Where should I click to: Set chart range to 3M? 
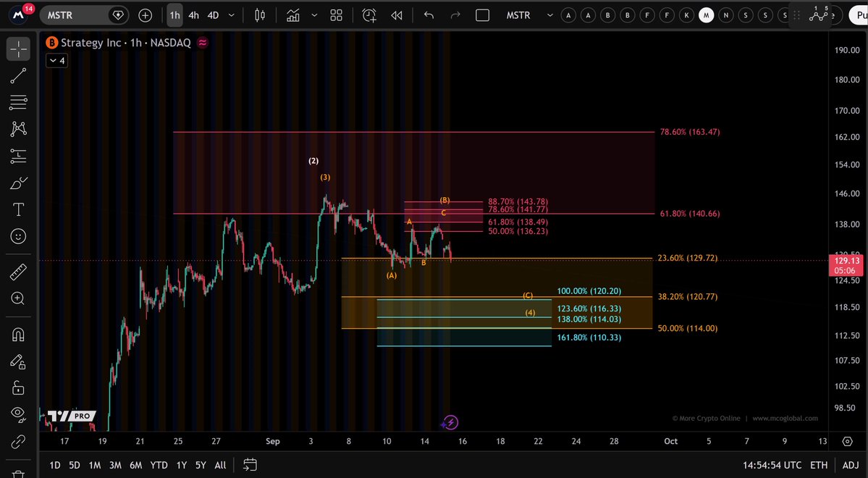coord(115,465)
